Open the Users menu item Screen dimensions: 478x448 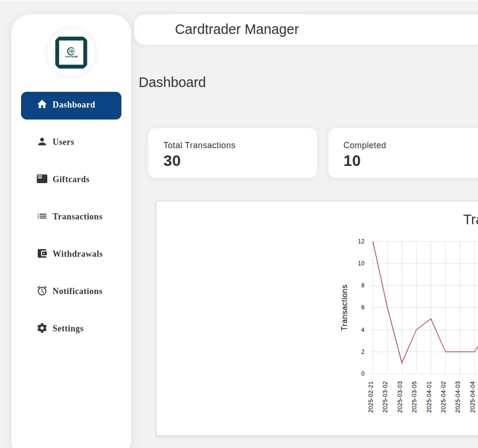(x=63, y=142)
